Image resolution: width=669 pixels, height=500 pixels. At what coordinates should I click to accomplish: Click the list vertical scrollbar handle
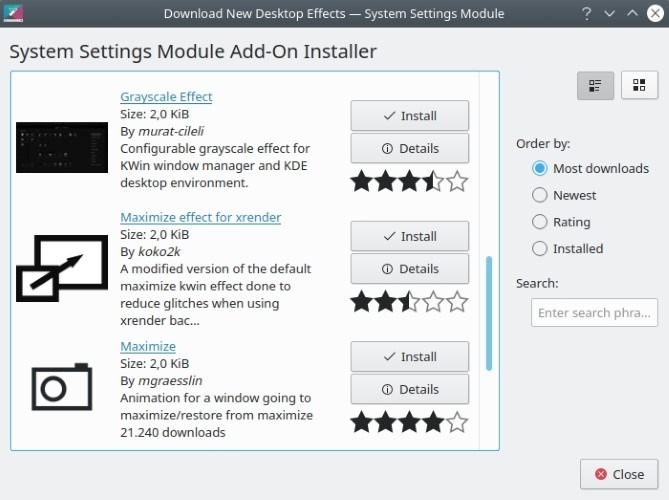(489, 313)
